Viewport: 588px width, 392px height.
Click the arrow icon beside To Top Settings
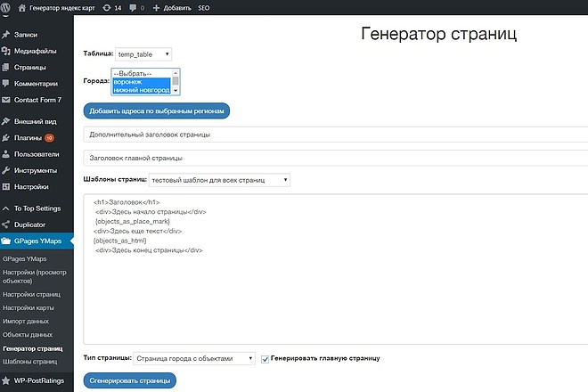[x=5, y=208]
